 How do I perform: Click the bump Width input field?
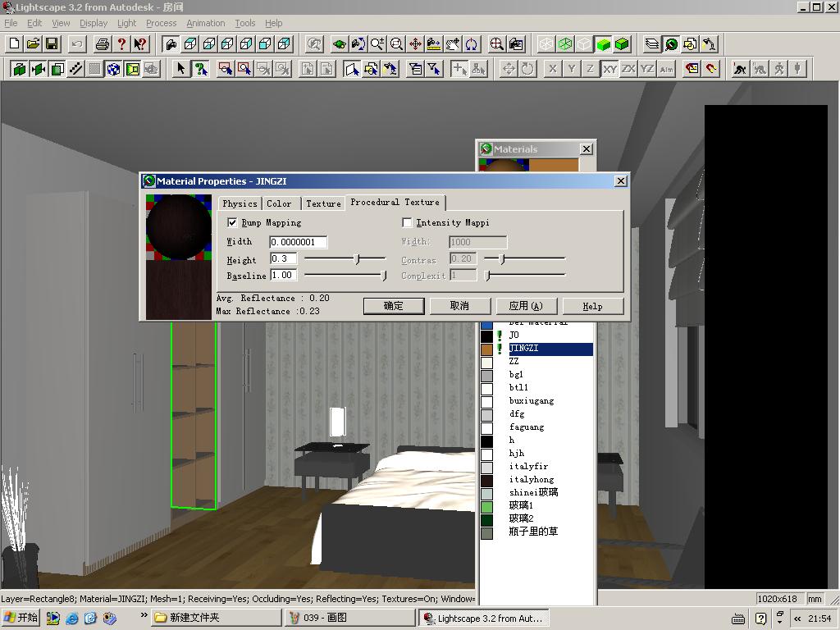pyautogui.click(x=298, y=242)
